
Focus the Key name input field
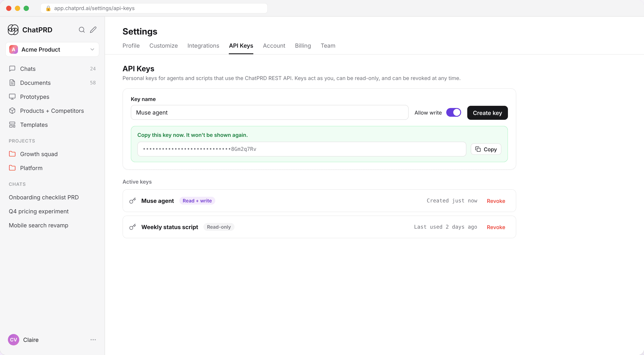click(x=269, y=112)
